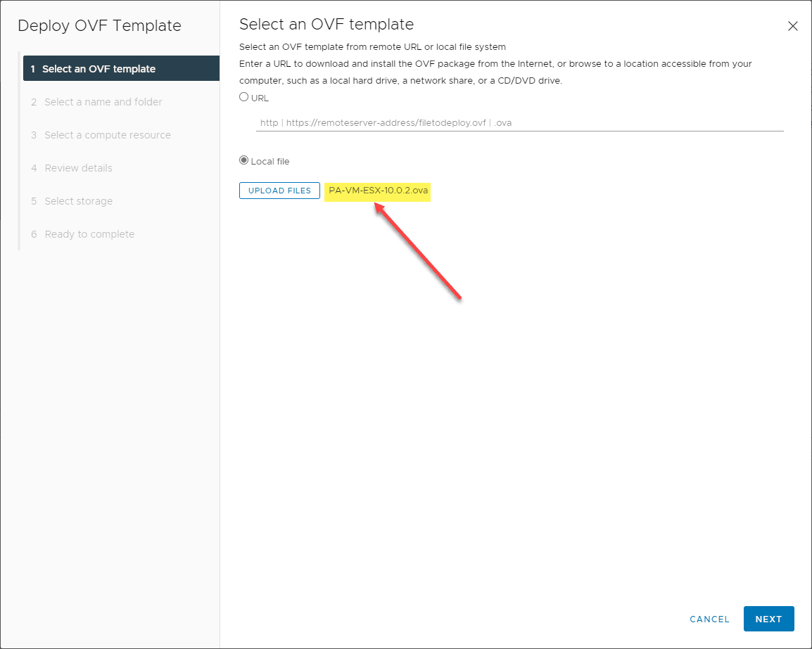This screenshot has height=649, width=812.
Task: Click the PA-VM-ESX-10.0.2.ova file name
Action: [x=378, y=191]
